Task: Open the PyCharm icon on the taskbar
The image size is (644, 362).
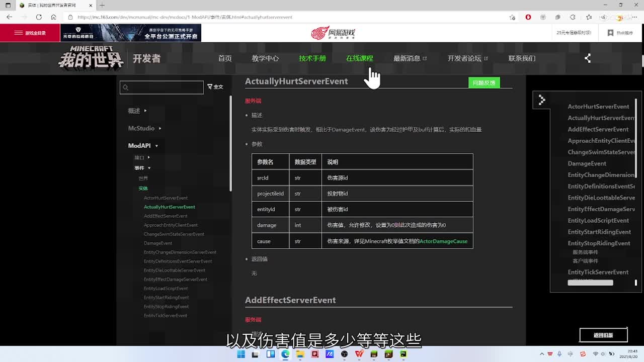Action: 404,354
